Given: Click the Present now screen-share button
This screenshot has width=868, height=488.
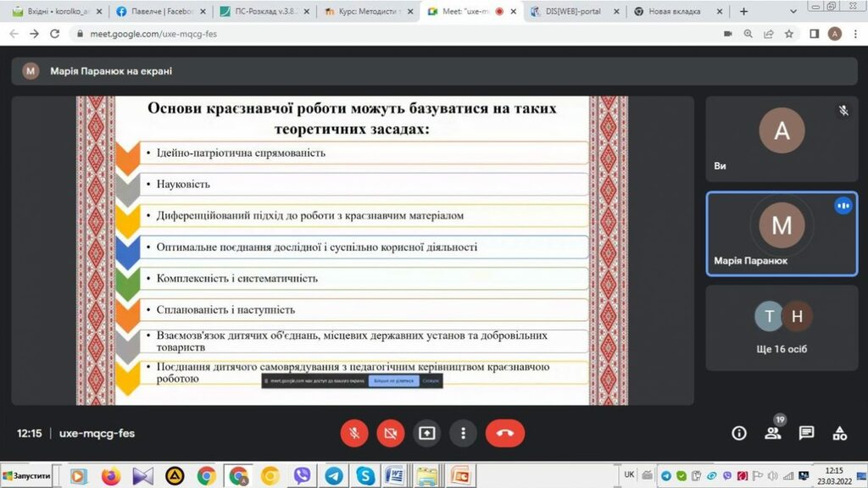Looking at the screenshot, I should 426,433.
